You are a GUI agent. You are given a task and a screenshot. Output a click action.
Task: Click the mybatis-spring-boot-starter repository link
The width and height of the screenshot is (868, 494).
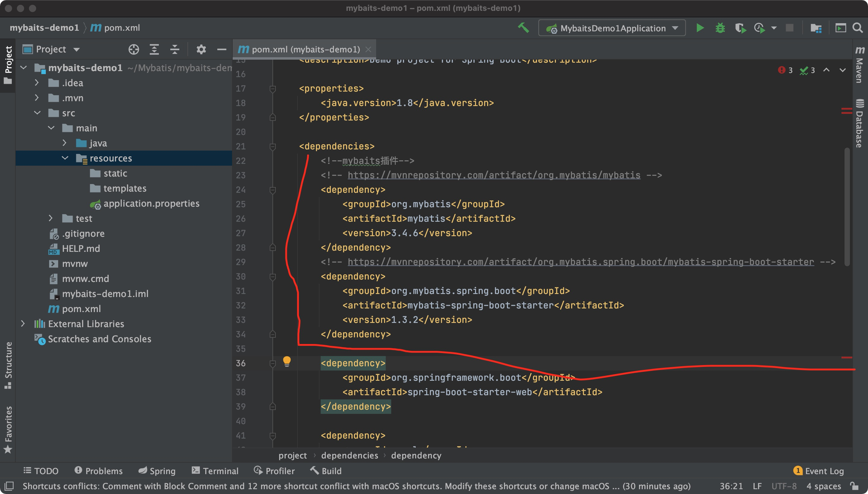pos(581,262)
